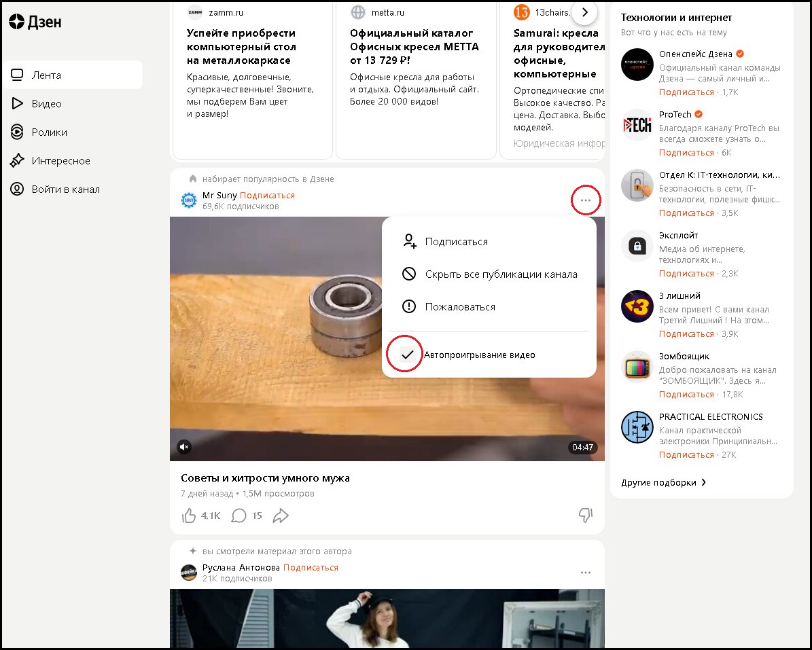Click the Дзен logo
Viewport: 812px width, 650px height.
[35, 22]
